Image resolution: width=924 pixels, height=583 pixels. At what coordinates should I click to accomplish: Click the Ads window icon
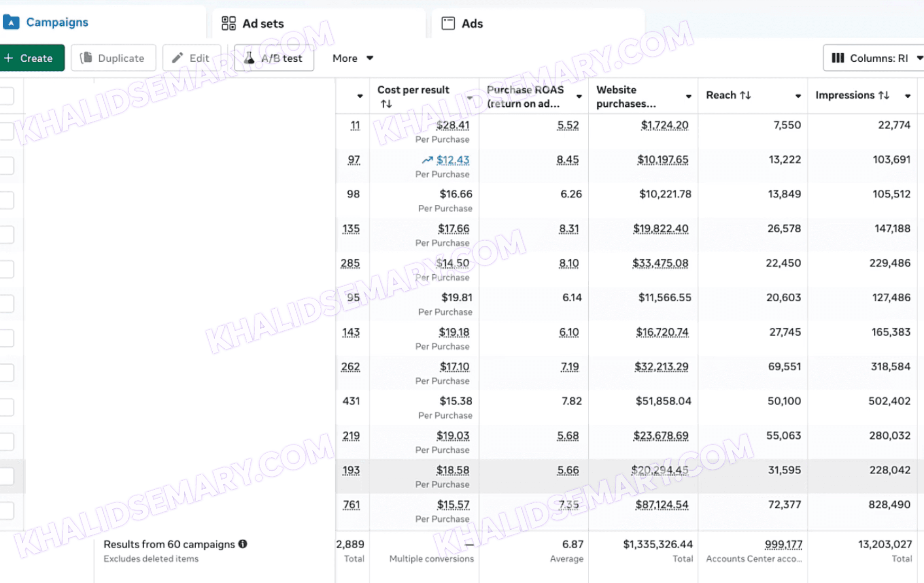pos(448,23)
